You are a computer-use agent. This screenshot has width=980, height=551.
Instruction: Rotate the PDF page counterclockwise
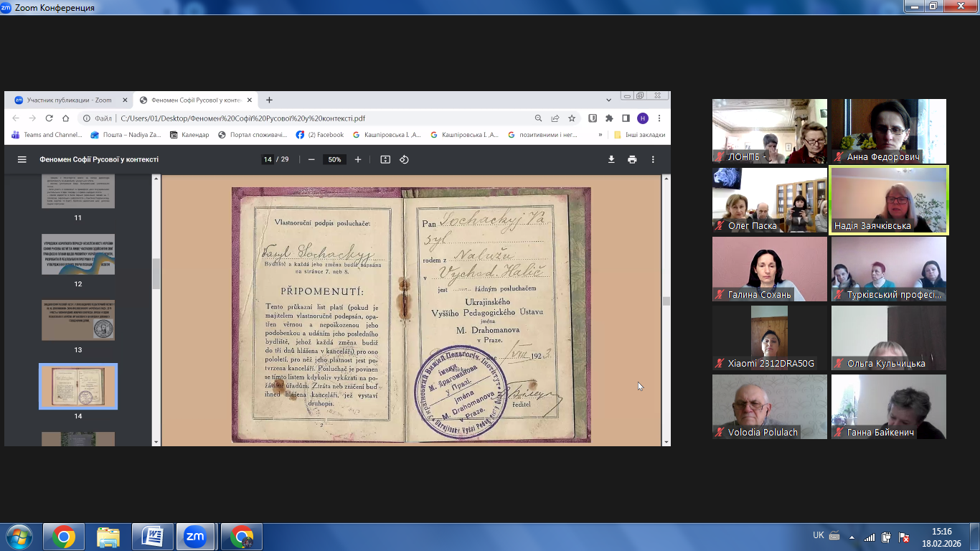click(404, 159)
